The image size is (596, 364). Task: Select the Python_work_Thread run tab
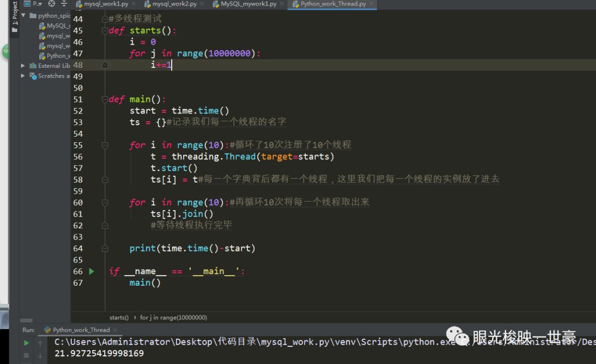tap(81, 330)
